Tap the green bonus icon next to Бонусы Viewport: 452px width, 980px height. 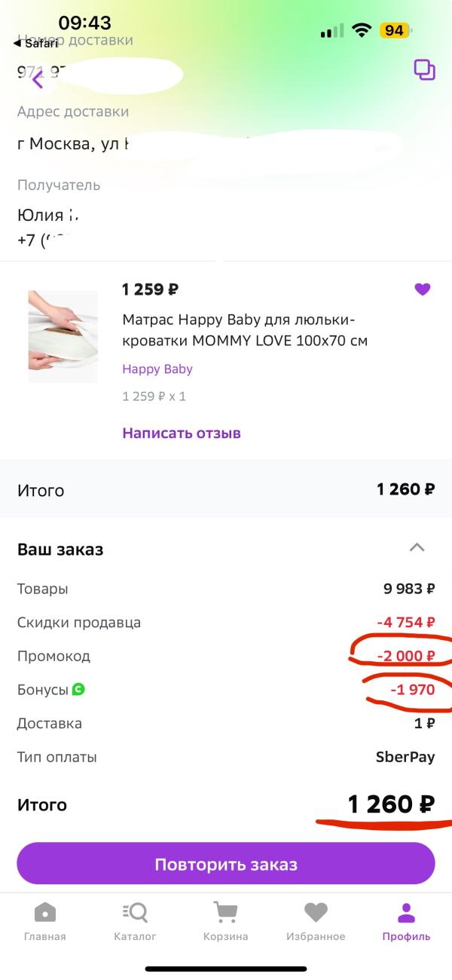pyautogui.click(x=78, y=689)
